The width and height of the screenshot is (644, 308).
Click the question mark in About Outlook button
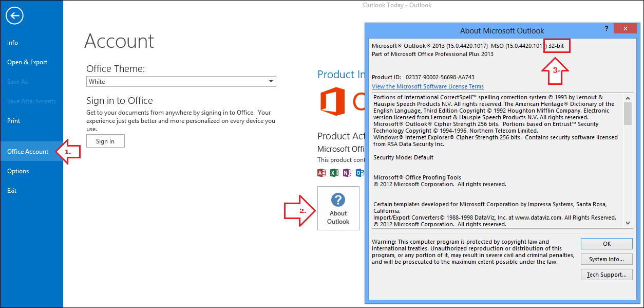tap(338, 200)
